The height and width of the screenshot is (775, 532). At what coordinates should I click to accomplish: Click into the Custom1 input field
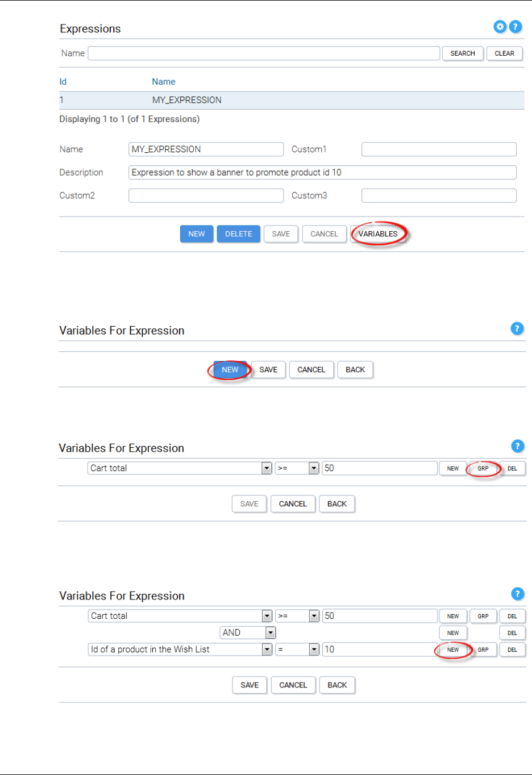439,149
